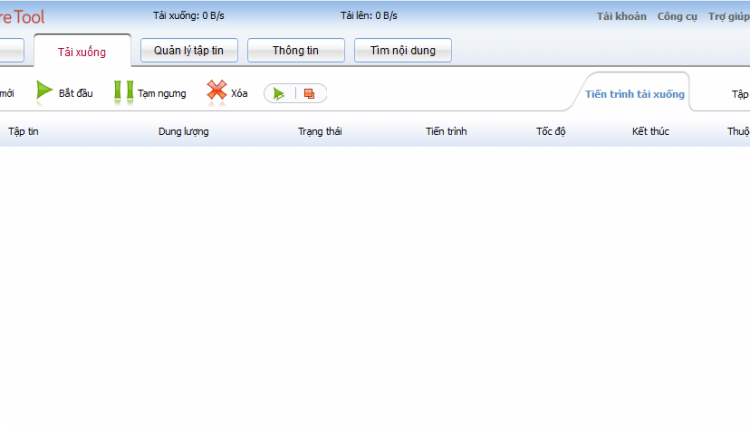This screenshot has height=430, width=750.
Task: Switch to the Tải xuống tab
Action: coord(82,52)
